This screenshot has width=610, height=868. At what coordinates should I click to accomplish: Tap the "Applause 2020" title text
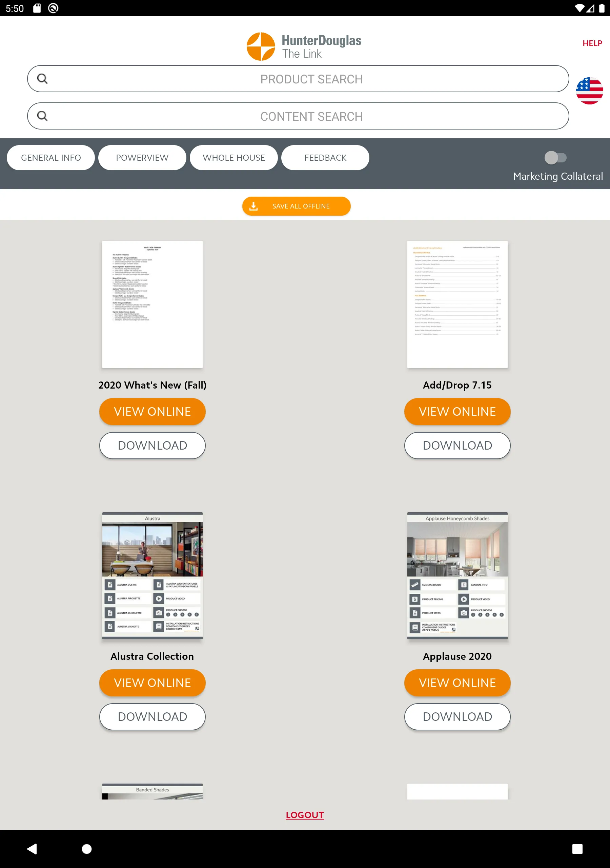457,656
